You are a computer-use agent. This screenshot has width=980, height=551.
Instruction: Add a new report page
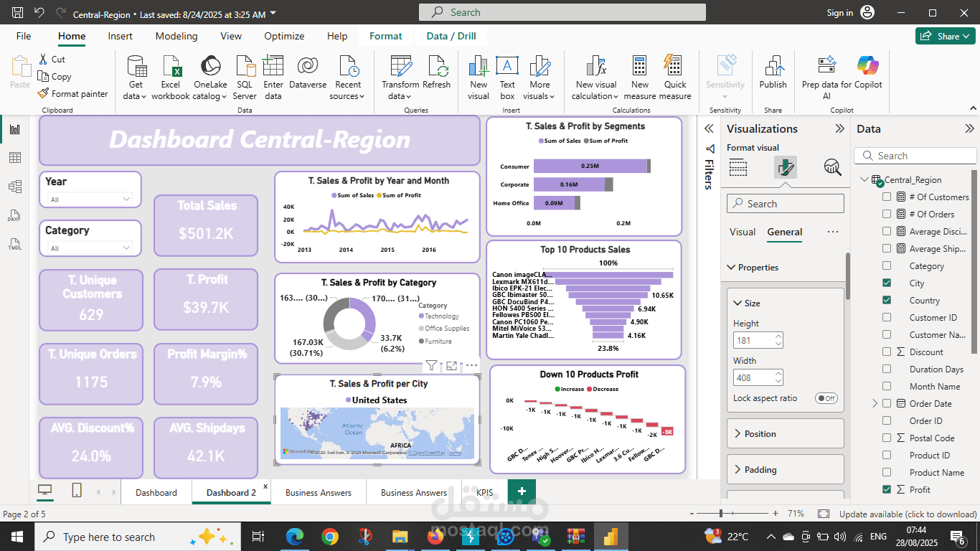click(x=522, y=491)
